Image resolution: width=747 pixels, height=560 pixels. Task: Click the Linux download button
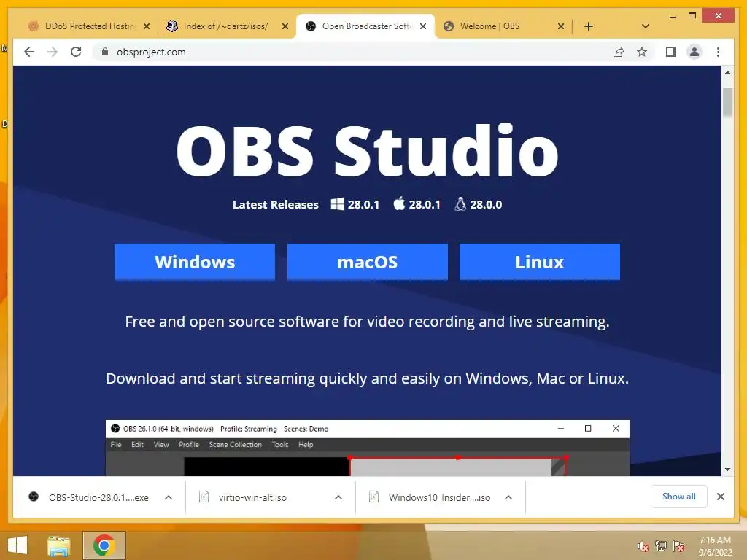coord(540,262)
